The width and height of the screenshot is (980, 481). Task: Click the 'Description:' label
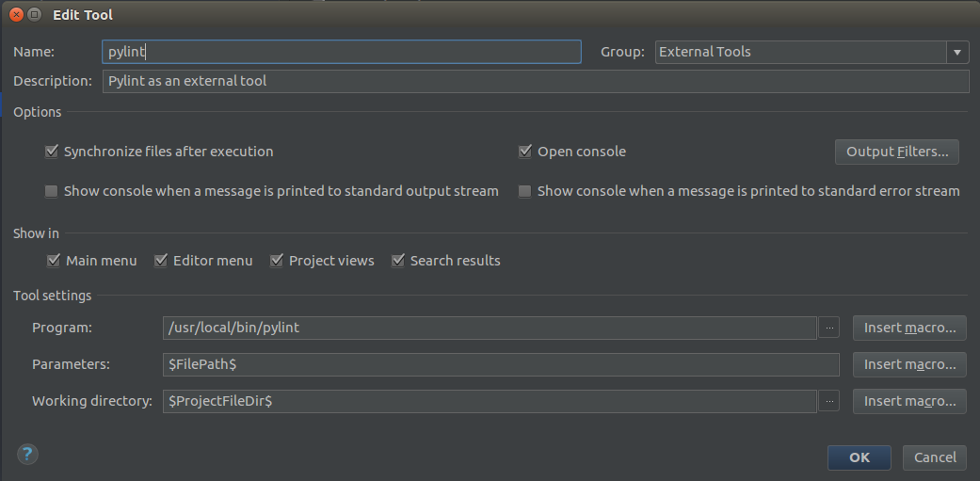(53, 81)
